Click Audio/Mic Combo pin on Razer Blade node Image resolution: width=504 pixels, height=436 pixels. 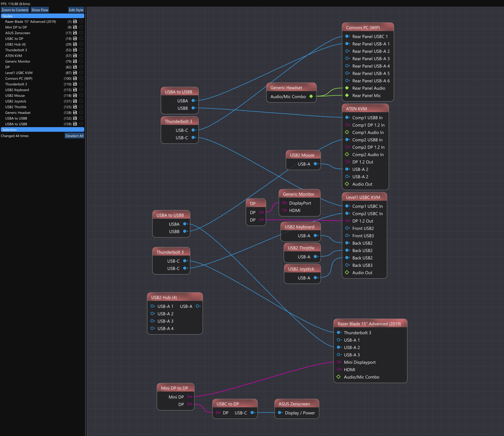(x=339, y=377)
